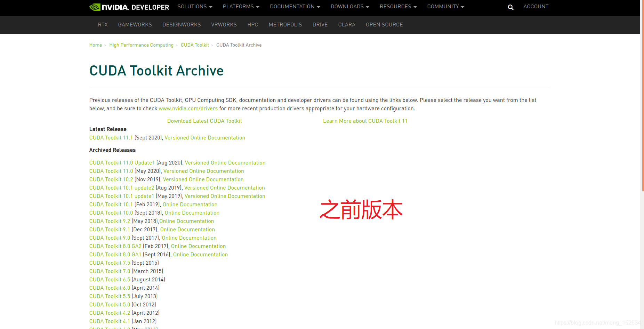
Task: Open CUDA Toolkit 11.0 May 2020 release
Action: pos(111,171)
